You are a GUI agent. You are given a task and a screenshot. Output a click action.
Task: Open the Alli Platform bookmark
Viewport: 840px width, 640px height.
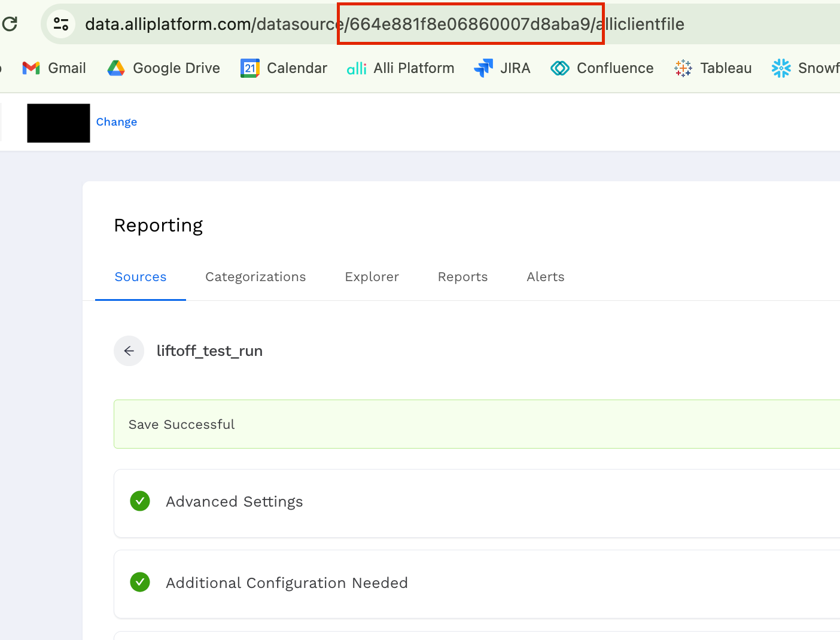click(401, 68)
